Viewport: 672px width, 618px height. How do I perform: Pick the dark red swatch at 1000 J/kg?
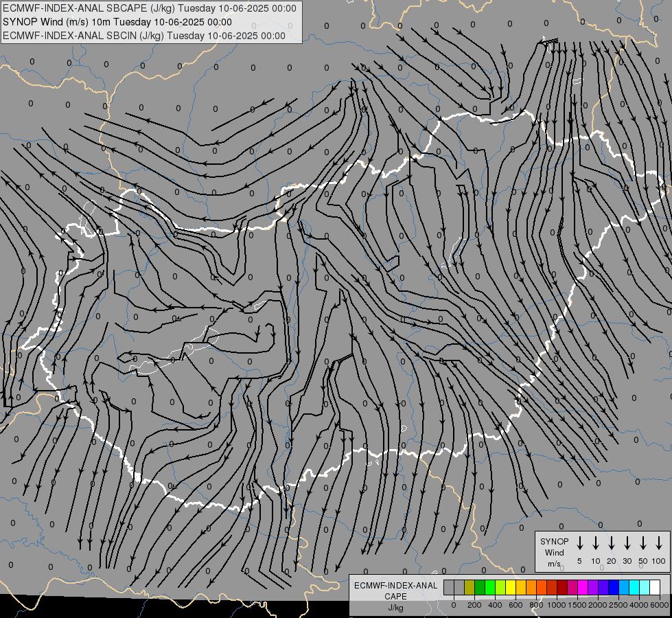562,587
